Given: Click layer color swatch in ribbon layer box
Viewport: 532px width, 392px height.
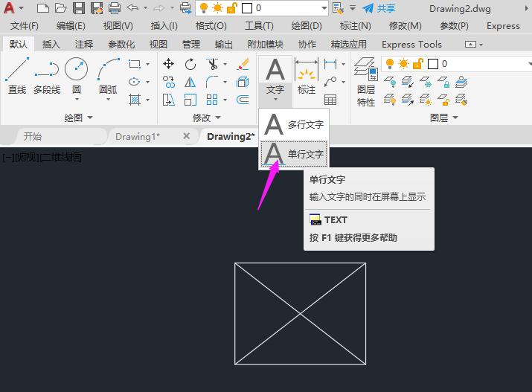Looking at the screenshot, I should point(432,64).
